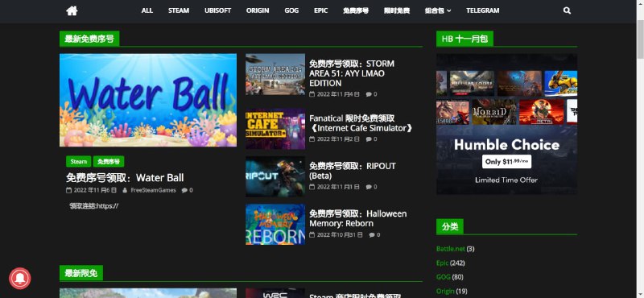Open the 免费序号 menu item
The image size is (644, 298).
(356, 10)
